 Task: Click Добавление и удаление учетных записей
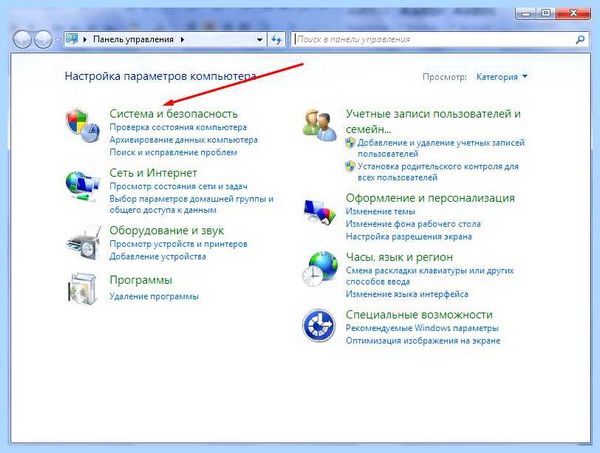click(x=441, y=148)
